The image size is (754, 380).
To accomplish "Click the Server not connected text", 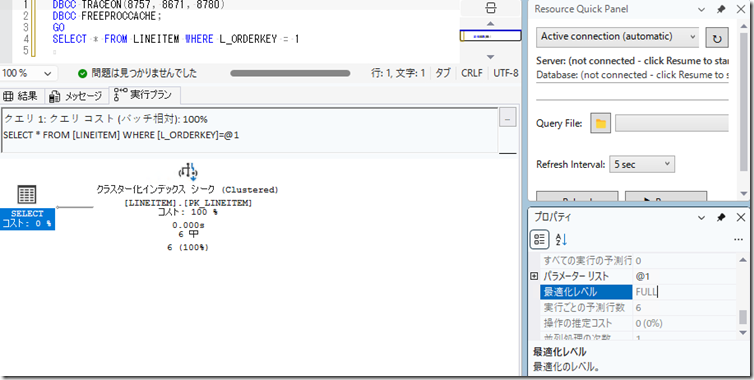I will [632, 61].
